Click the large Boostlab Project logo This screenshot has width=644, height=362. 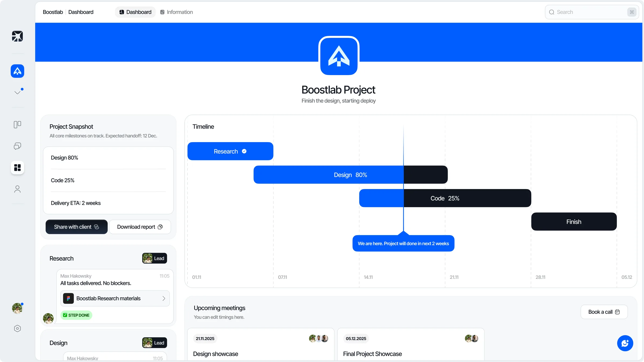click(x=339, y=56)
